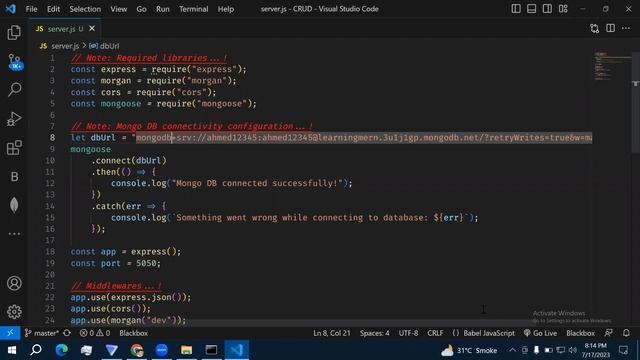Show hidden system tray icons chevron
640x360 pixels.
[x=512, y=350]
